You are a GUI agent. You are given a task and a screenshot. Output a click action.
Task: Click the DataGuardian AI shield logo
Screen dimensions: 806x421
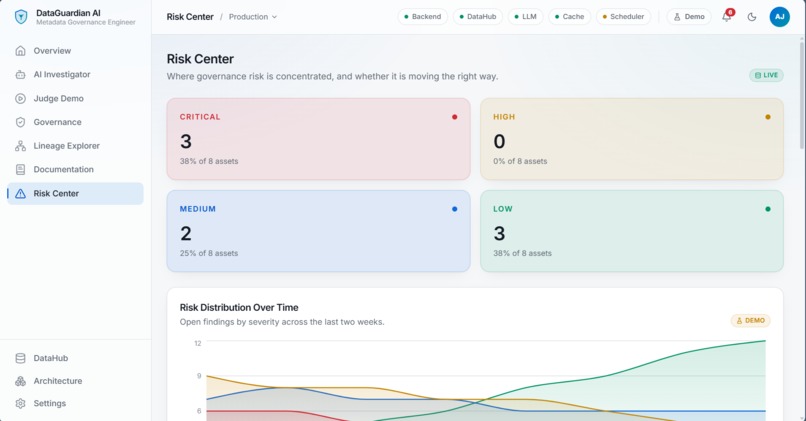[x=21, y=17]
